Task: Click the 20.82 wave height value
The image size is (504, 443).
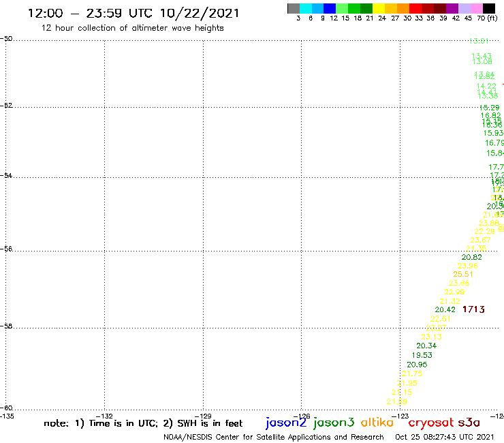Action: point(472,257)
